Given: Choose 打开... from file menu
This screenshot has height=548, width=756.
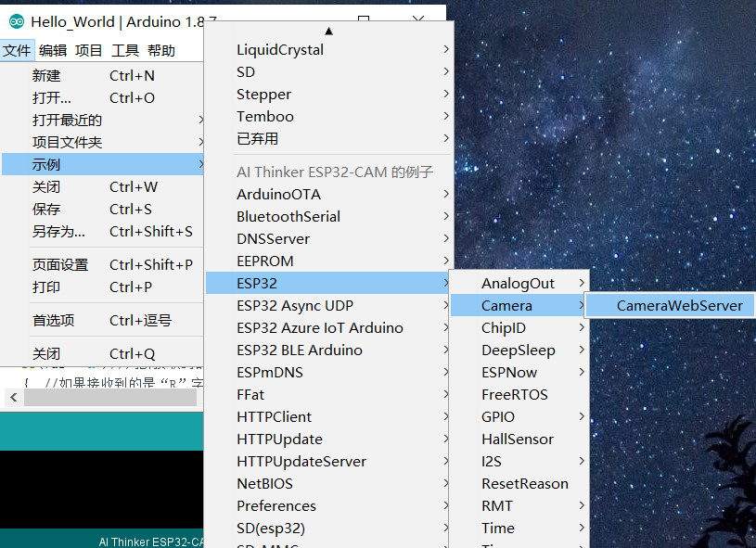Looking at the screenshot, I should (x=102, y=98).
